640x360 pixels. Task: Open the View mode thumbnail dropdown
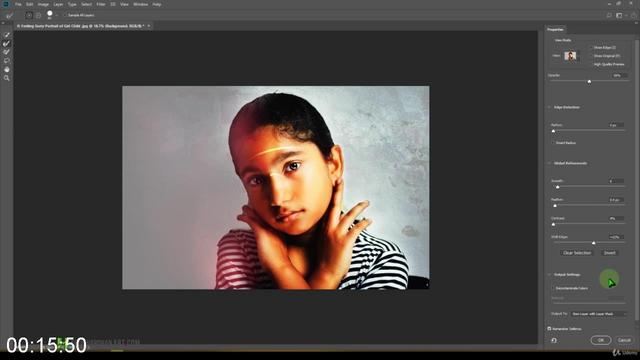tap(571, 56)
